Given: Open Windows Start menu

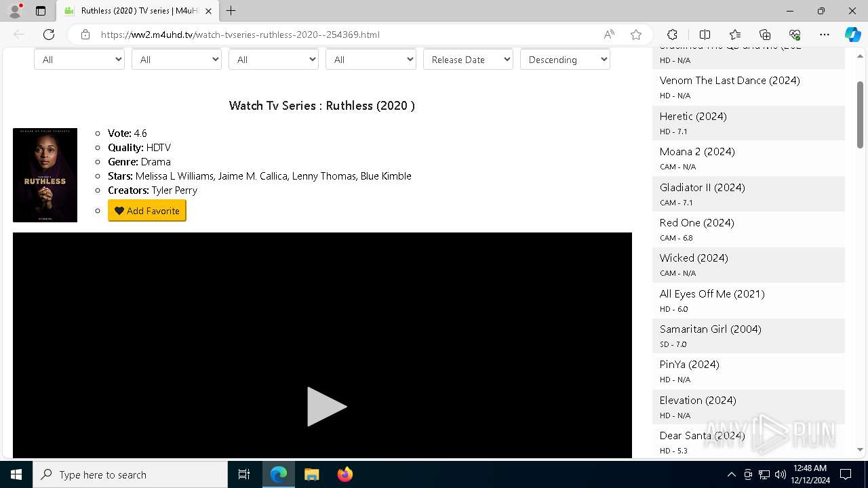Looking at the screenshot, I should point(16,474).
